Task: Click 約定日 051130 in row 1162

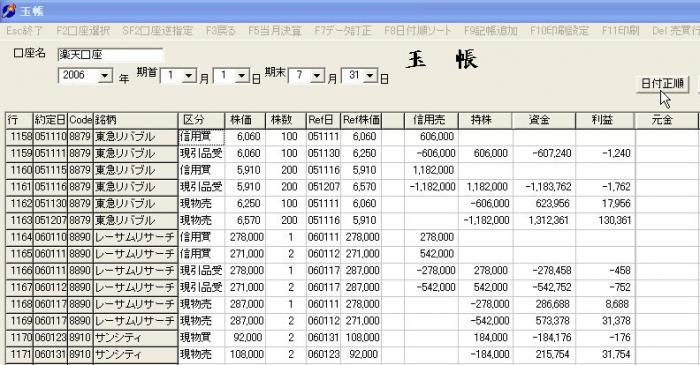Action: (50, 203)
